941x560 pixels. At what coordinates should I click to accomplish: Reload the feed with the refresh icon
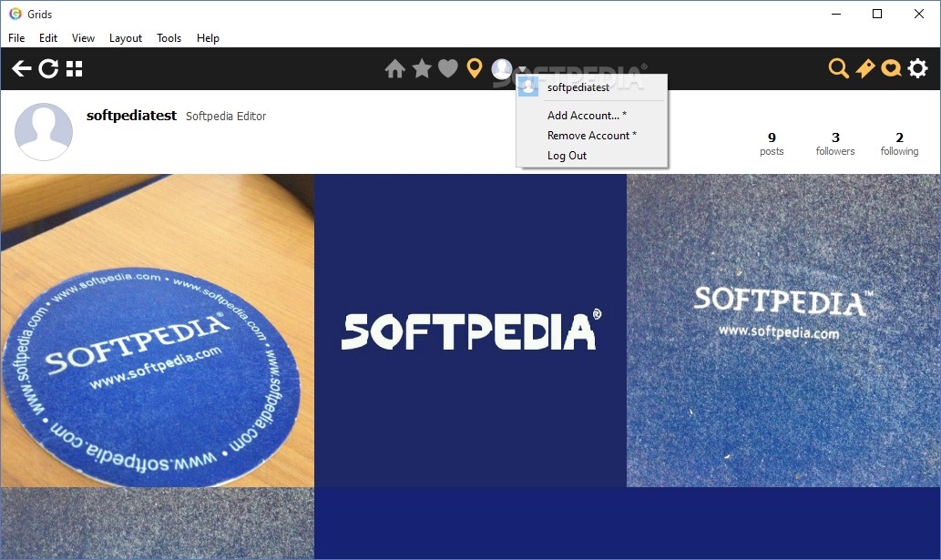coord(48,69)
